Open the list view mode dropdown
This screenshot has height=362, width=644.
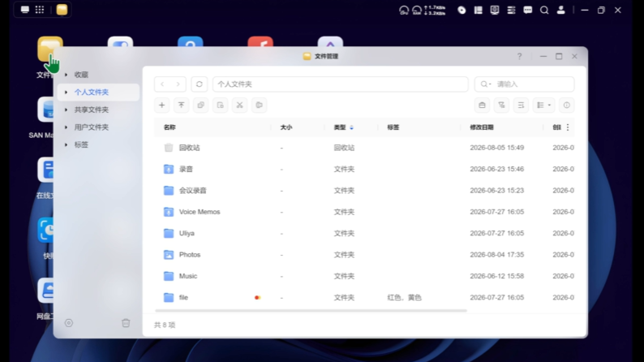point(543,106)
